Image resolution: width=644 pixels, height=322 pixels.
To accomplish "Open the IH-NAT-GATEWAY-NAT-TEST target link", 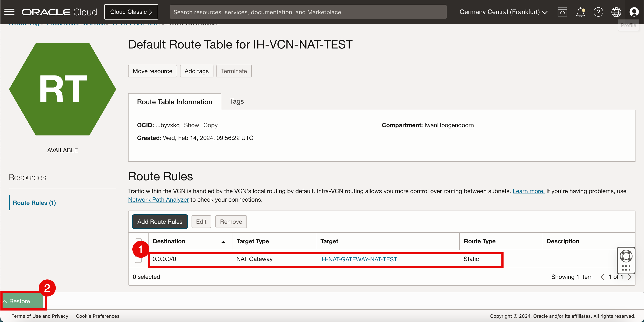I will point(358,259).
